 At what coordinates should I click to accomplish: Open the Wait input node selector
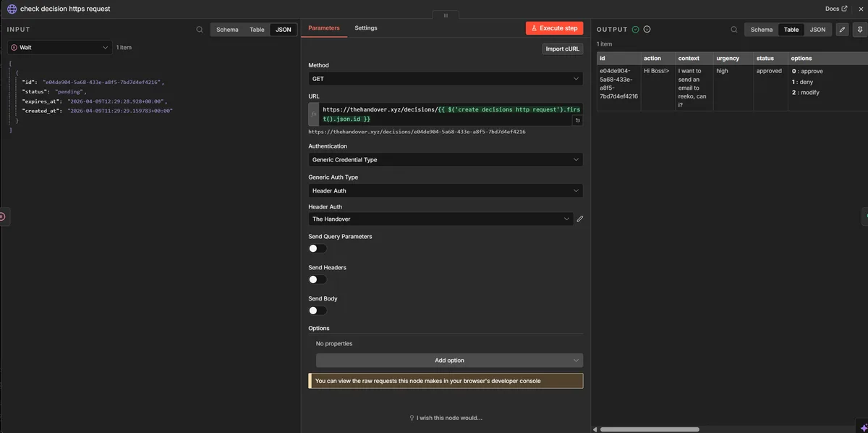coord(60,46)
